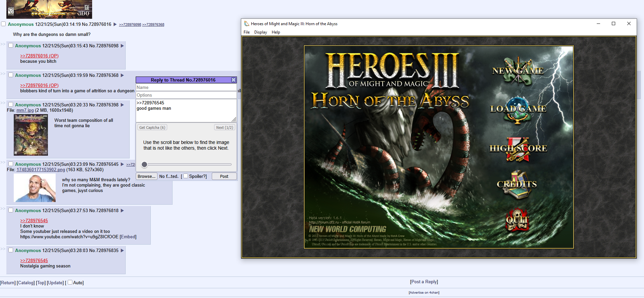Click the Reply to Thread title bar

[183, 80]
